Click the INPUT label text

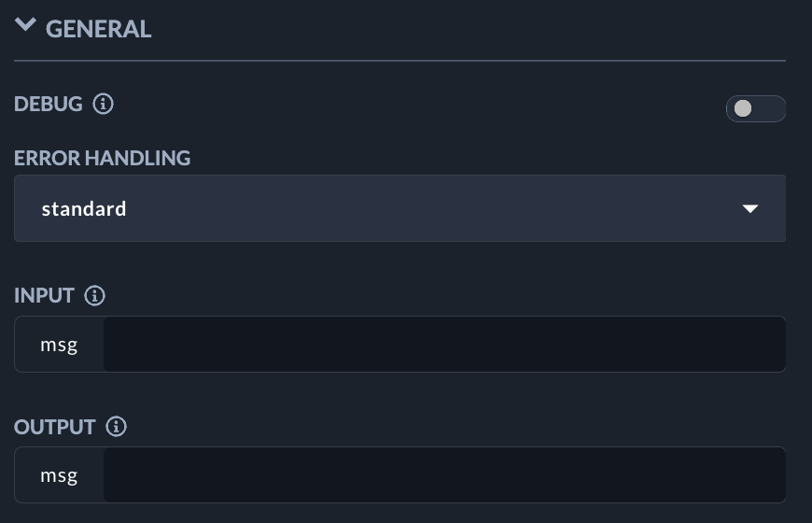click(x=44, y=296)
